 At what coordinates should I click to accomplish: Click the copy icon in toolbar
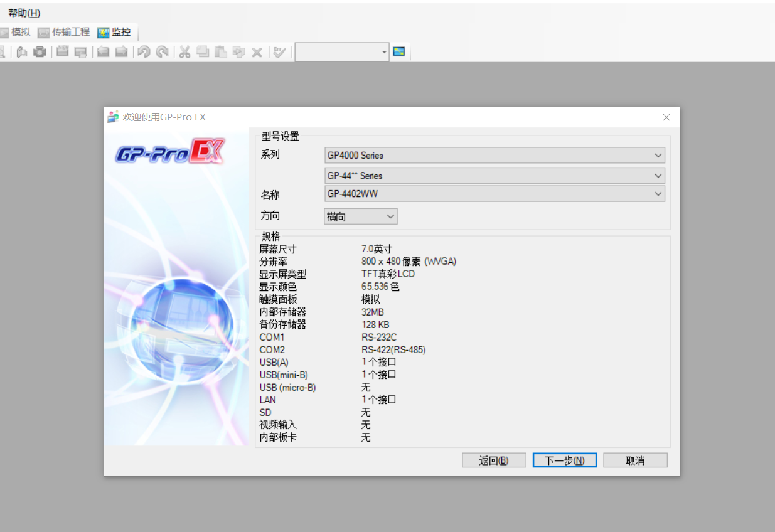click(x=202, y=52)
